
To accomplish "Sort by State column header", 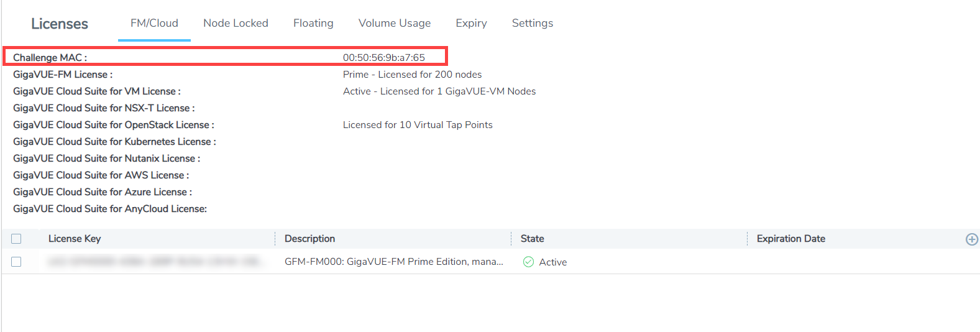I will point(532,239).
